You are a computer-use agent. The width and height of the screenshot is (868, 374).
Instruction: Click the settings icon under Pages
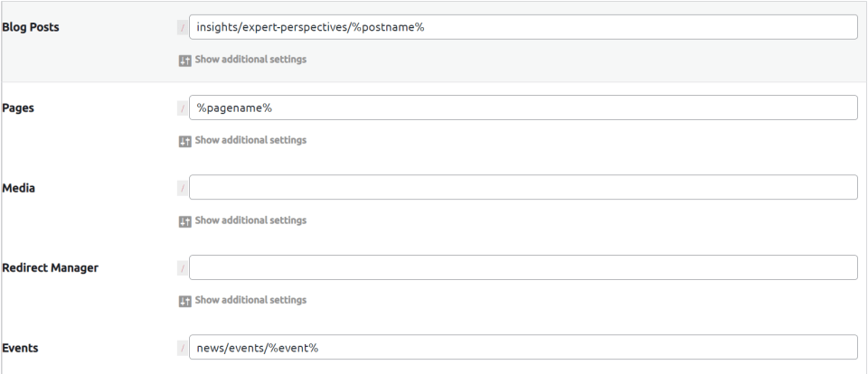[x=184, y=141]
